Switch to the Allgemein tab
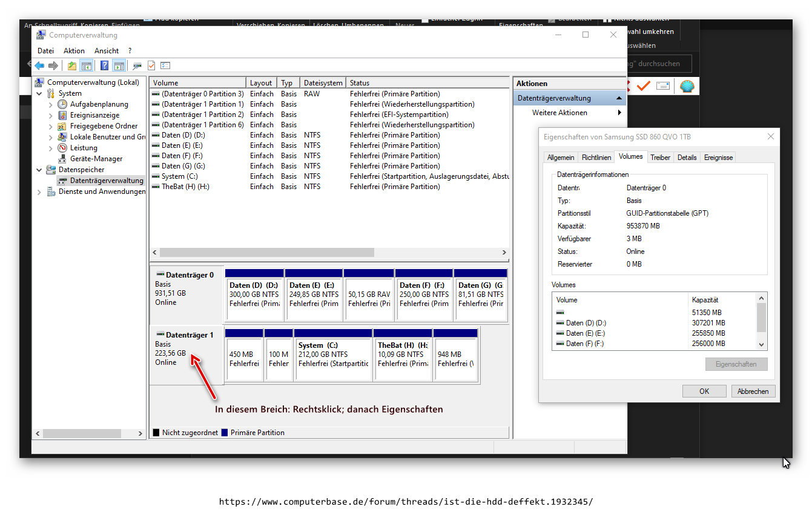 561,158
